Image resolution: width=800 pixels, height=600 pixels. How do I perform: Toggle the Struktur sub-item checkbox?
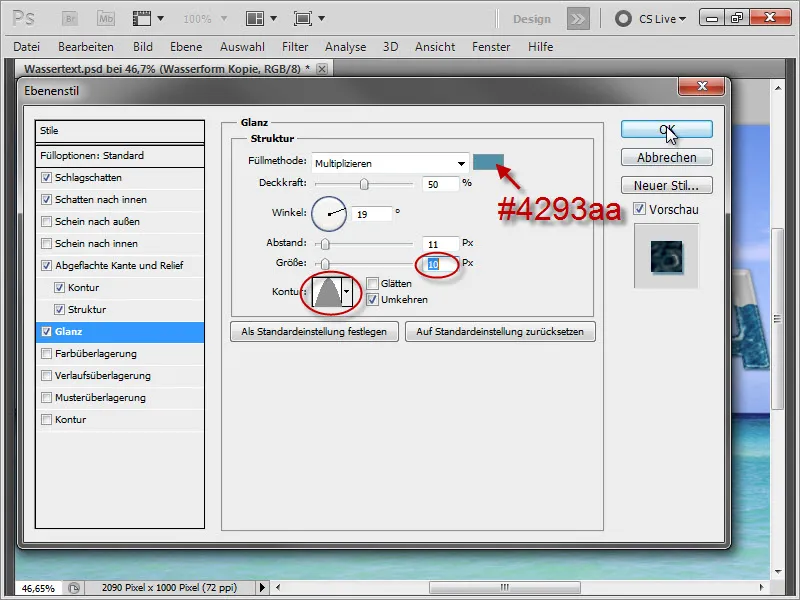tap(59, 309)
